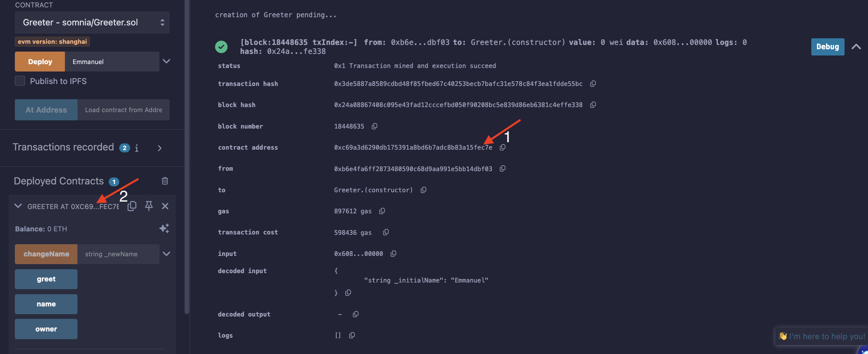Expand the Deploy constructor parameters chevron
The image size is (868, 354).
pos(167,61)
